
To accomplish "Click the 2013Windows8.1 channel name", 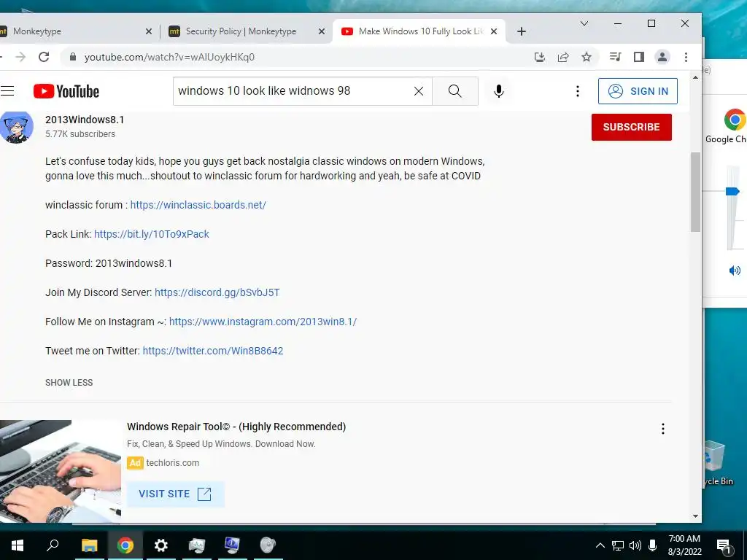I will click(85, 120).
